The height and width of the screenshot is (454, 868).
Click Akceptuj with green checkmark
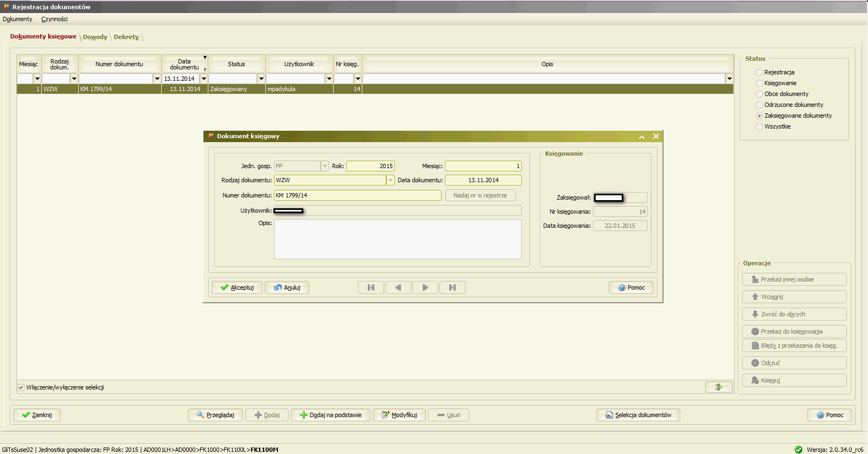coord(237,287)
